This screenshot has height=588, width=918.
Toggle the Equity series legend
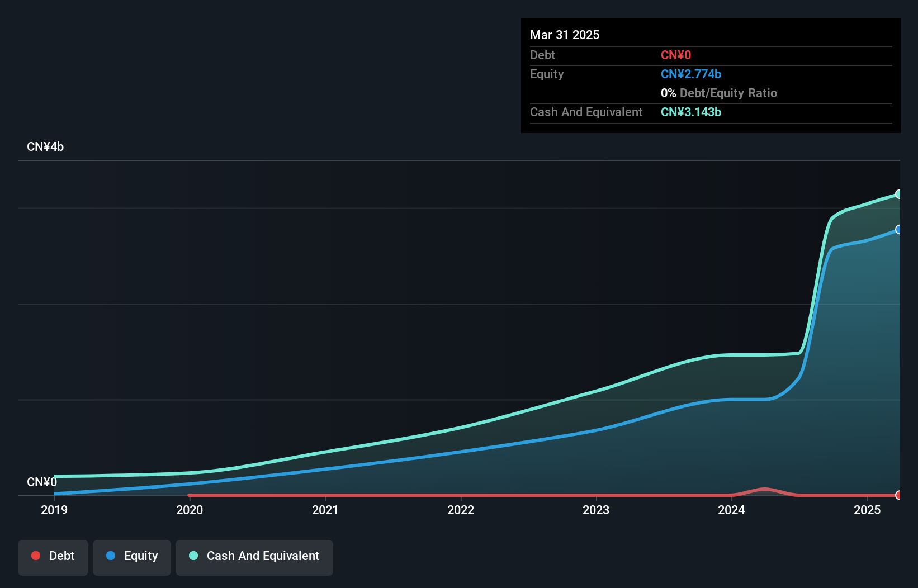click(x=132, y=557)
